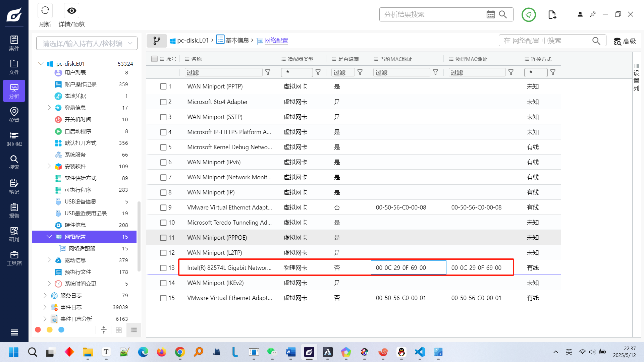Click the collapse-all icon in bottom toolbar
644x362 pixels.
coord(104,330)
